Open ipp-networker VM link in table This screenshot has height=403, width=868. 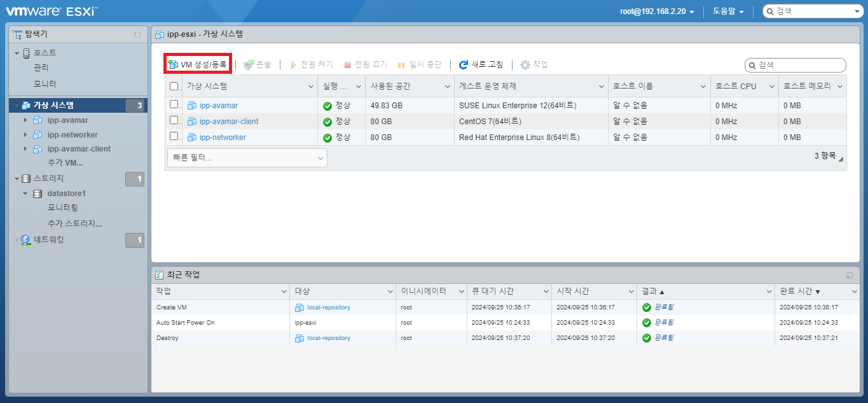(x=223, y=138)
